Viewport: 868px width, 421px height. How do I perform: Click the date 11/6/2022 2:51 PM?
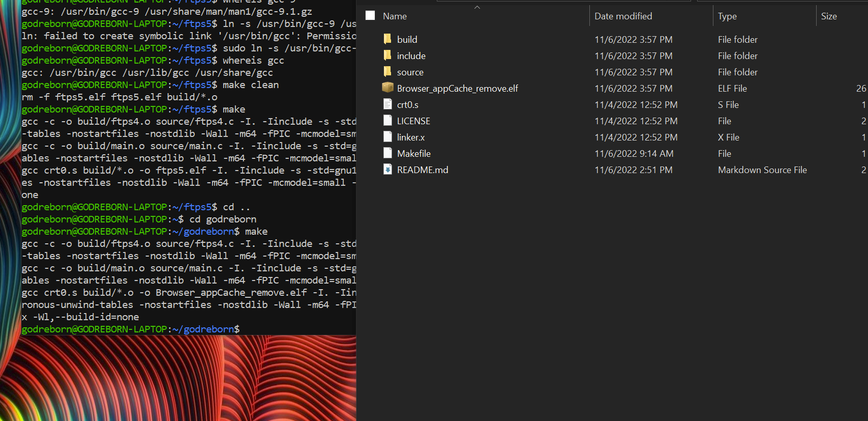633,170
